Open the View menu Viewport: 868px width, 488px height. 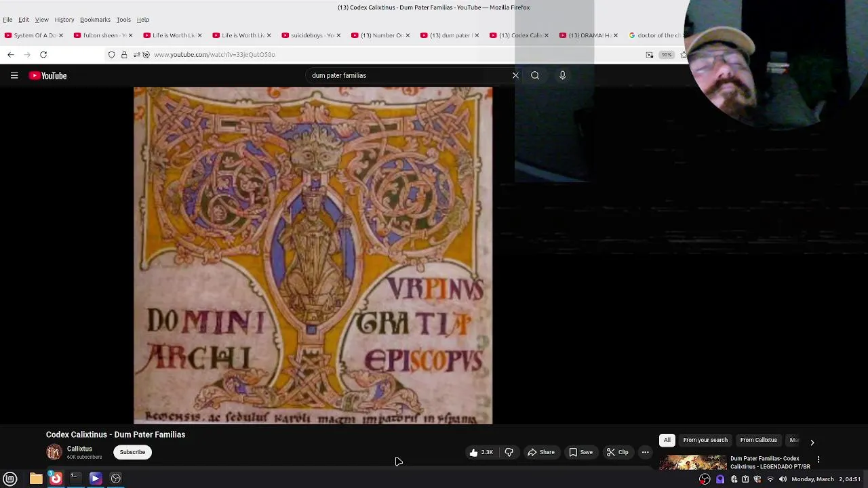pyautogui.click(x=41, y=20)
